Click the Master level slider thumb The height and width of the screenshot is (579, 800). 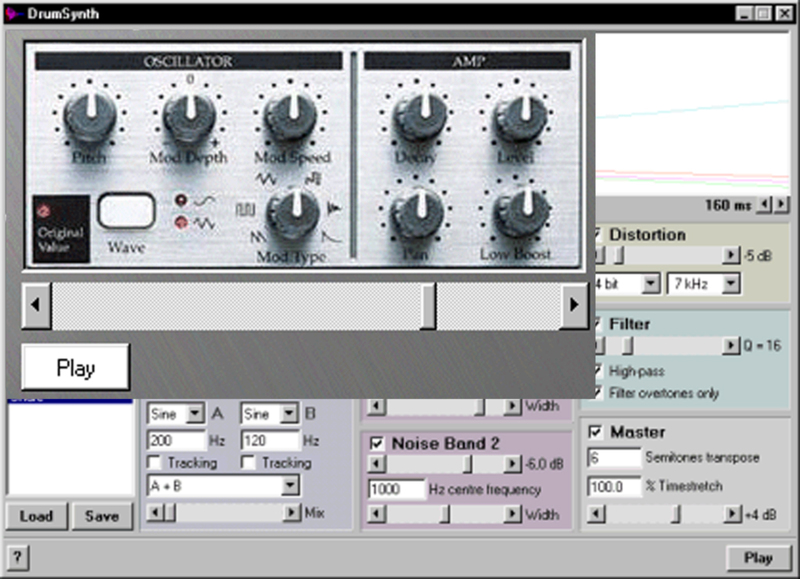click(x=676, y=514)
